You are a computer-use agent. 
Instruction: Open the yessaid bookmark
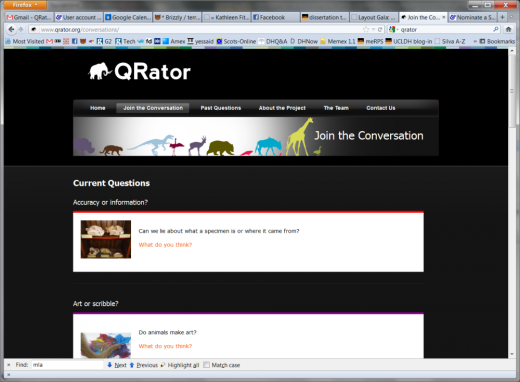coord(200,41)
